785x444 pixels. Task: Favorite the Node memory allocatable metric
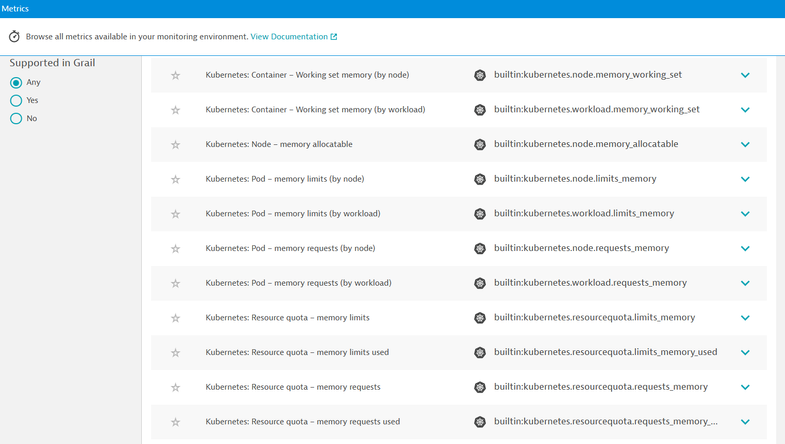pyautogui.click(x=176, y=145)
